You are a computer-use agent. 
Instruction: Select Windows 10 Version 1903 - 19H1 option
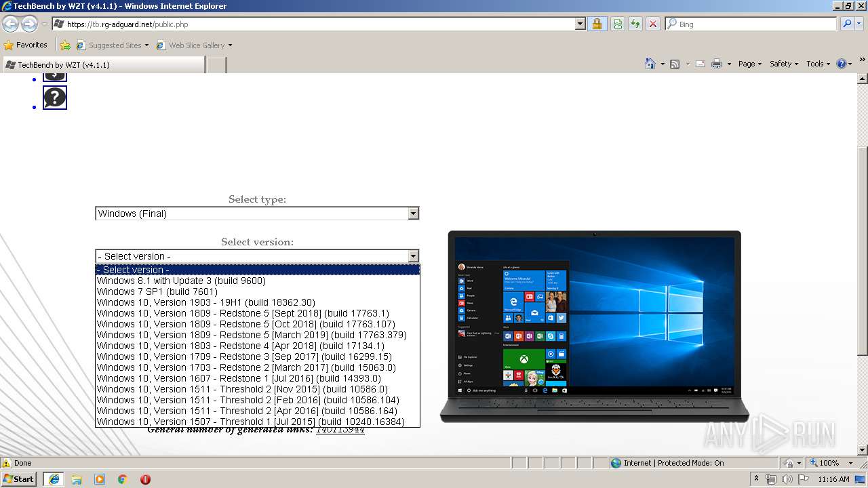(x=258, y=302)
